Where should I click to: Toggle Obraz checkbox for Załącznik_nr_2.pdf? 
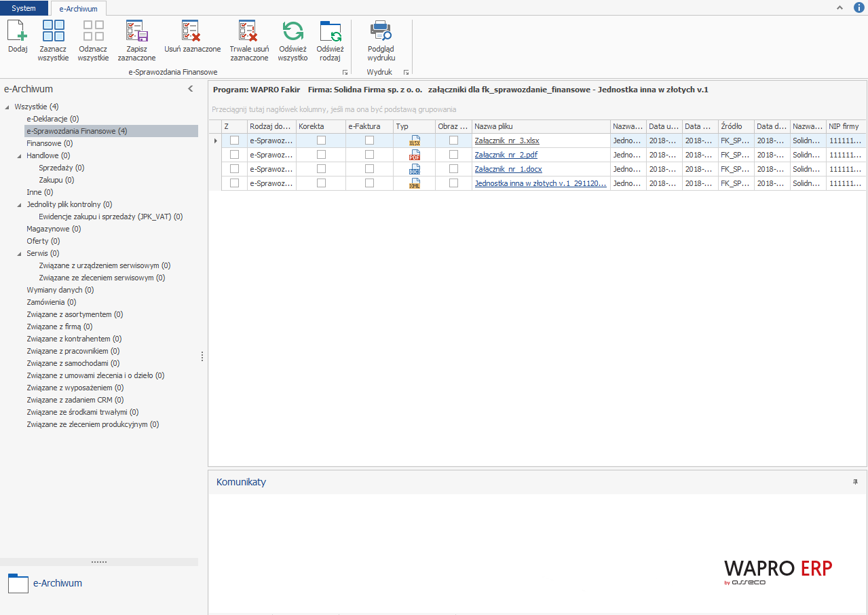coord(453,155)
